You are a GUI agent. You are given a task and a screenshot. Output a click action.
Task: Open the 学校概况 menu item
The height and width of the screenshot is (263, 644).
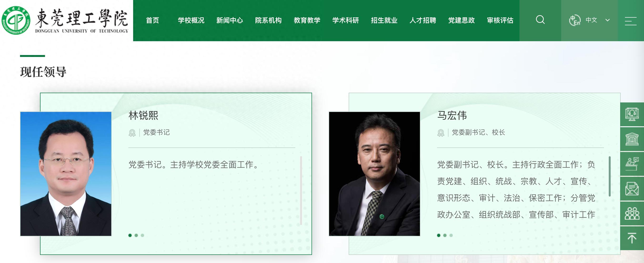(191, 20)
